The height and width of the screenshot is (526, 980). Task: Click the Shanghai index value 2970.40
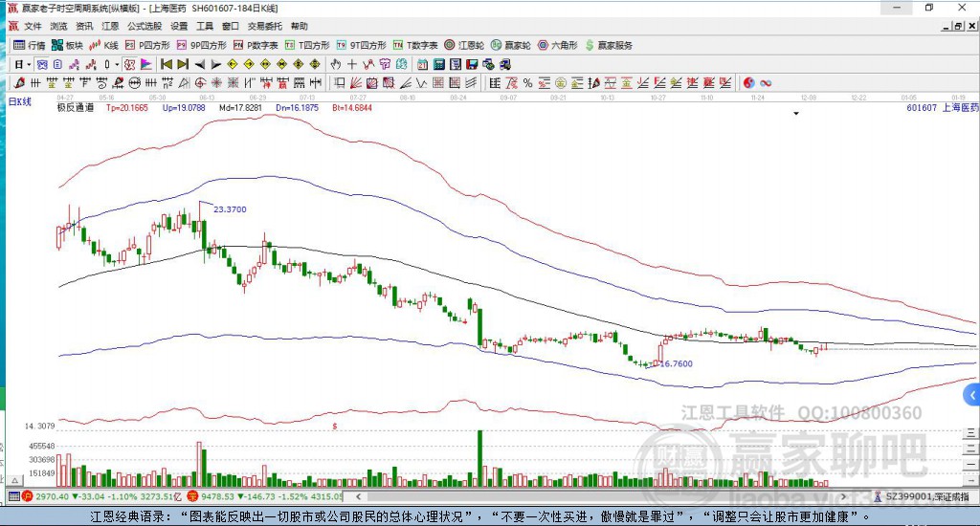[53, 496]
